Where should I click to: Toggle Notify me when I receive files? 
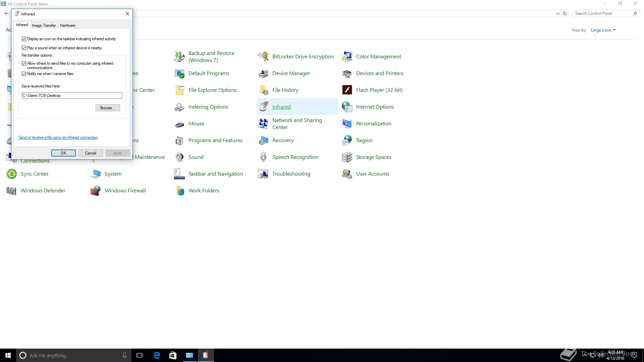pos(24,74)
